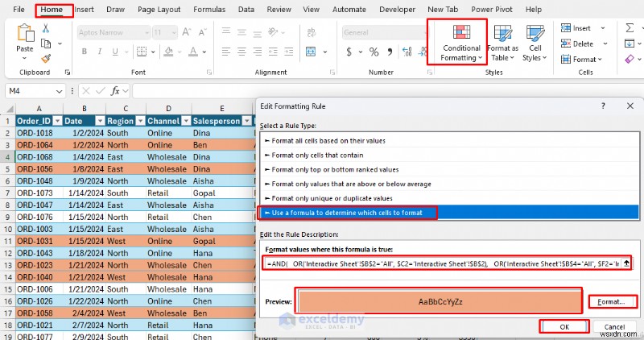Click the Wrap Text icon
This screenshot has height=340, width=644.
pyautogui.click(x=312, y=32)
